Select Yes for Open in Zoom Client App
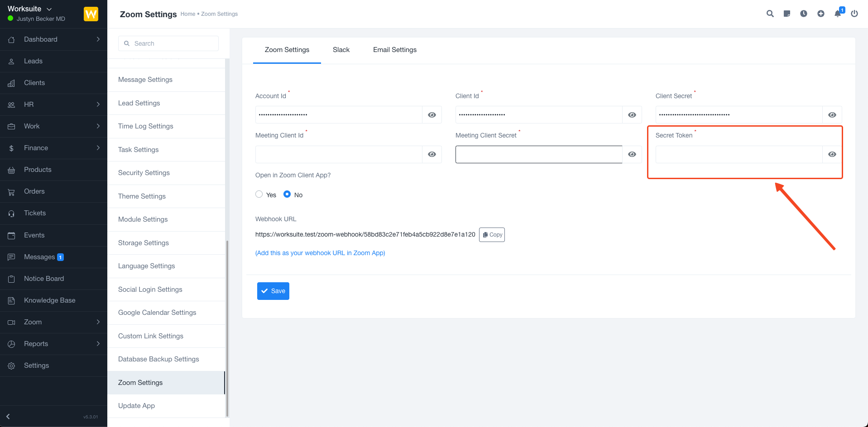This screenshot has height=427, width=868. click(x=259, y=194)
